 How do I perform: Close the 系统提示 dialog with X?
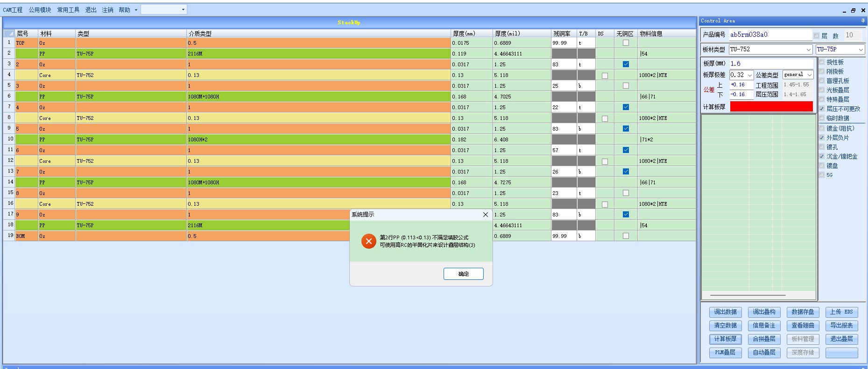point(485,215)
